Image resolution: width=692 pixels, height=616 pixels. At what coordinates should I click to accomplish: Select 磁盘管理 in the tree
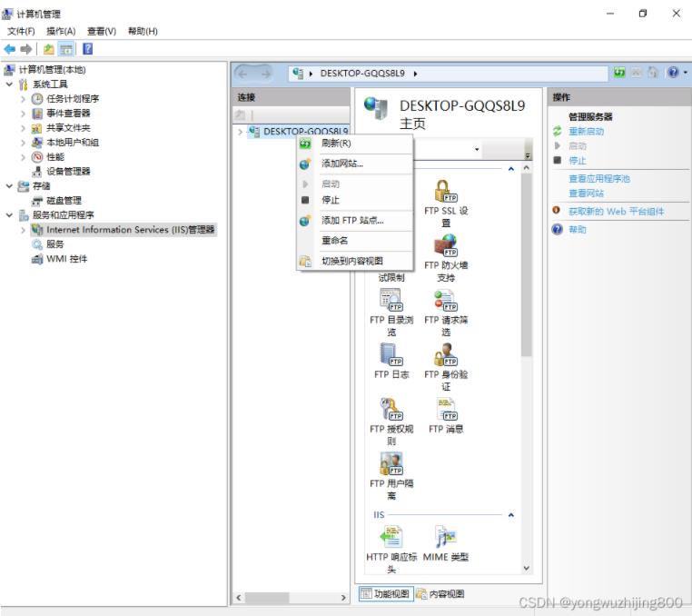coord(64,201)
